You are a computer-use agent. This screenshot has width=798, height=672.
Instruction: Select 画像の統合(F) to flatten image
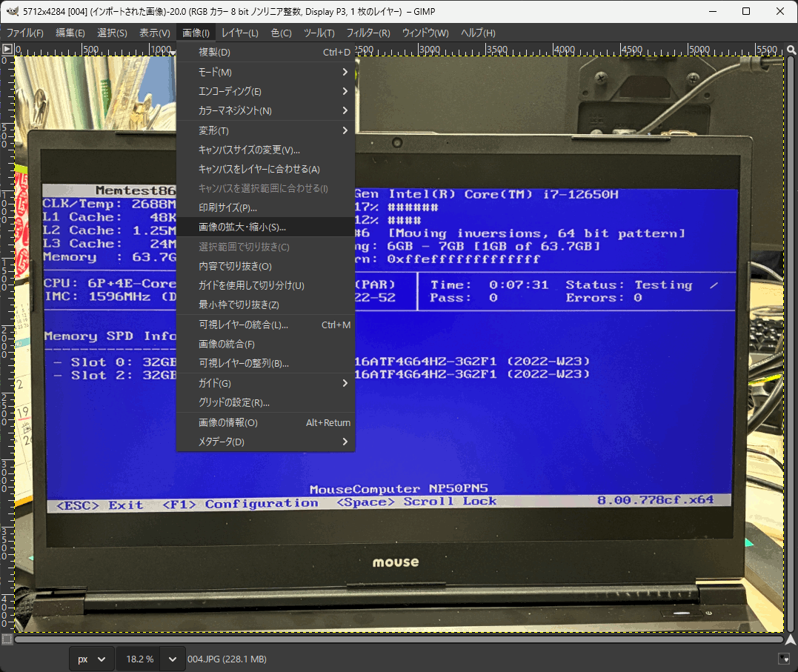[x=227, y=345]
